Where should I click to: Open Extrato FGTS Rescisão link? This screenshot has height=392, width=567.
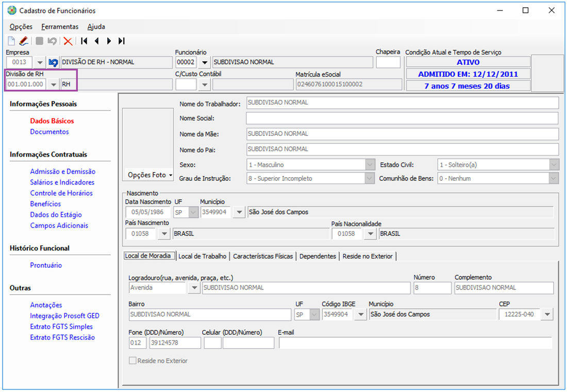coord(62,338)
